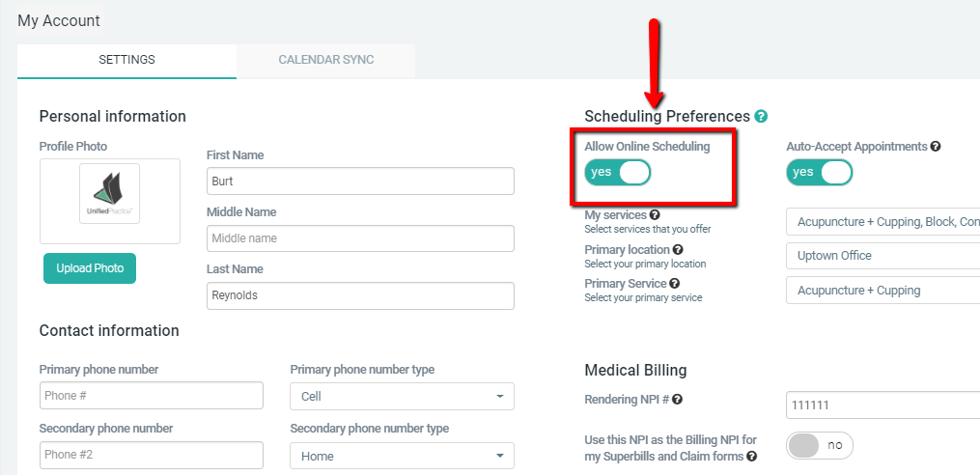The height and width of the screenshot is (475, 980).
Task: Switch to the Calendar Sync tab
Action: click(326, 60)
